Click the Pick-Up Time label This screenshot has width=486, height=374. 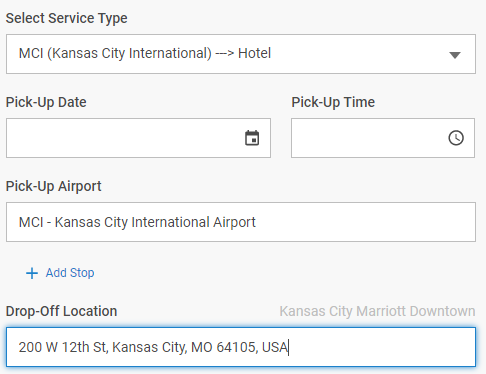coord(333,102)
